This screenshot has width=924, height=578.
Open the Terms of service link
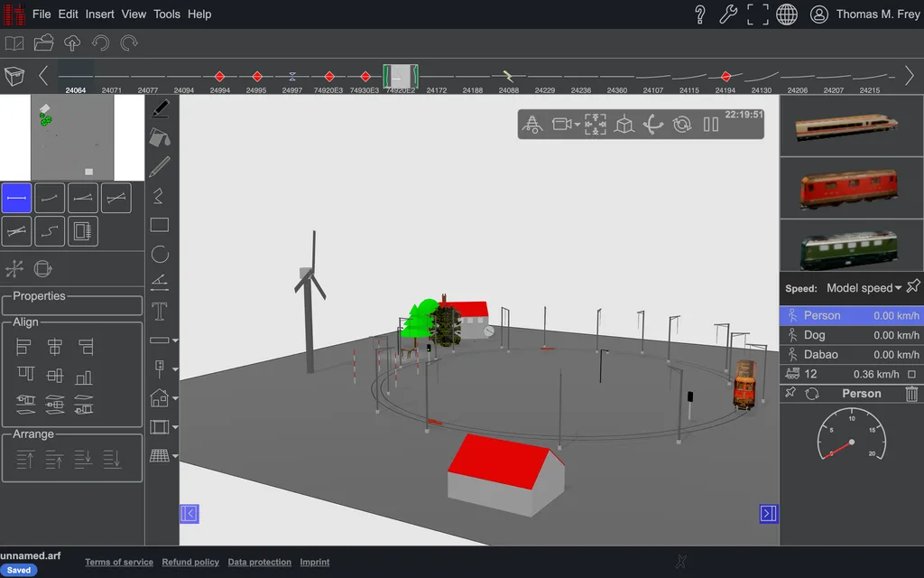(x=119, y=562)
